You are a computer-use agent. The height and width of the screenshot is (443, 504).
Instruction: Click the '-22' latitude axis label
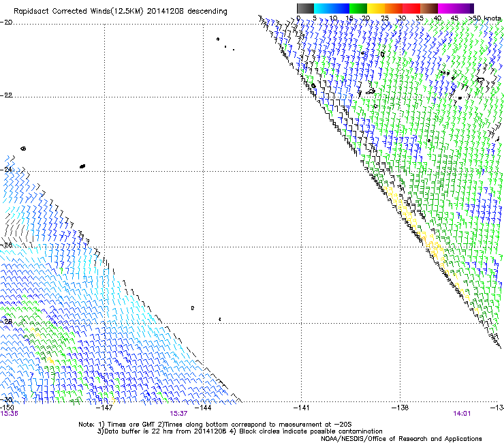click(x=6, y=95)
